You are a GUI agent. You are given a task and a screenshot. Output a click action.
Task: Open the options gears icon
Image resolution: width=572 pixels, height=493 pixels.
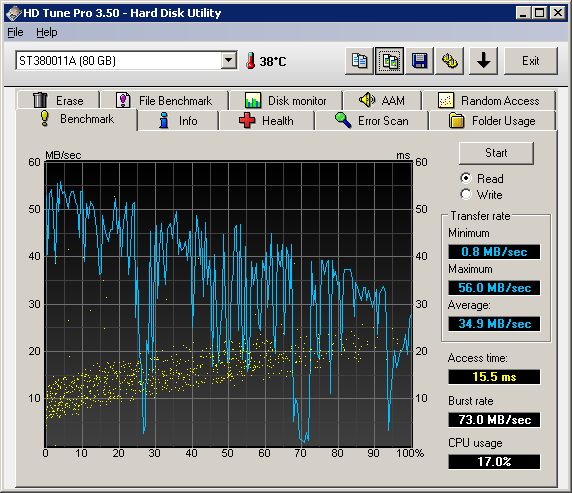(x=449, y=61)
